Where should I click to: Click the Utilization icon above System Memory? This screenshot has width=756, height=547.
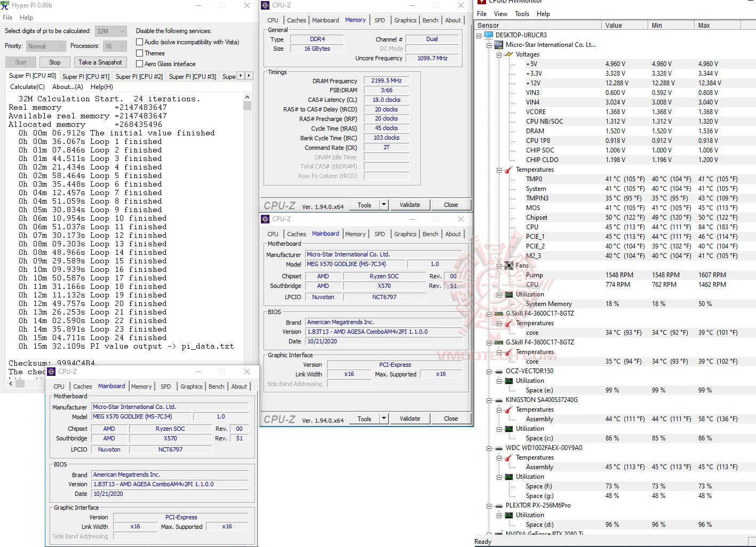(x=508, y=294)
